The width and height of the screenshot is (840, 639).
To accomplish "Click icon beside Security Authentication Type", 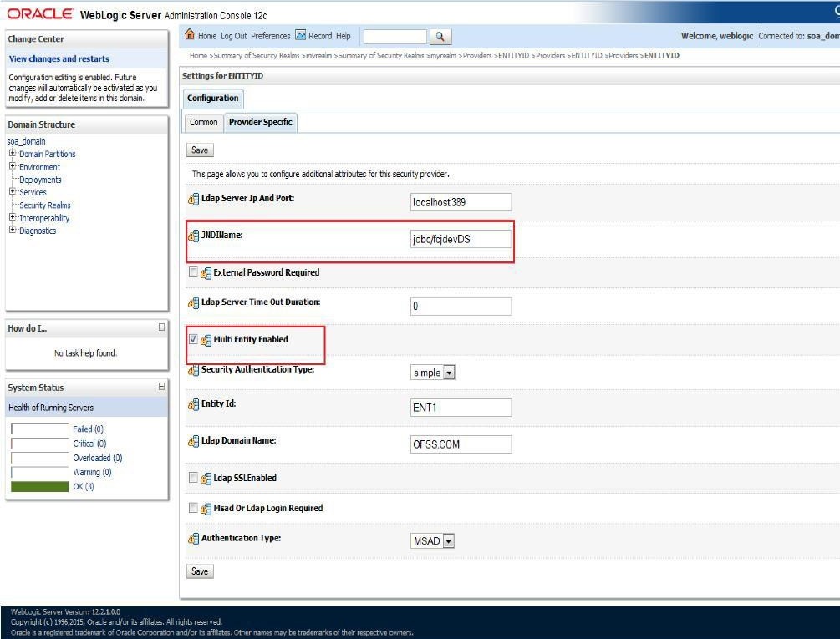I will pos(193,370).
